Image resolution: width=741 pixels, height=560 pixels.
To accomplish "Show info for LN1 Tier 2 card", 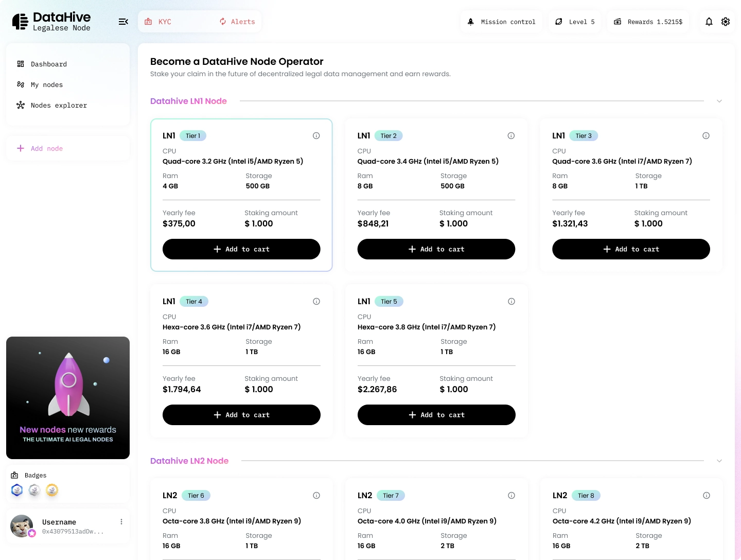I will pos(511,136).
